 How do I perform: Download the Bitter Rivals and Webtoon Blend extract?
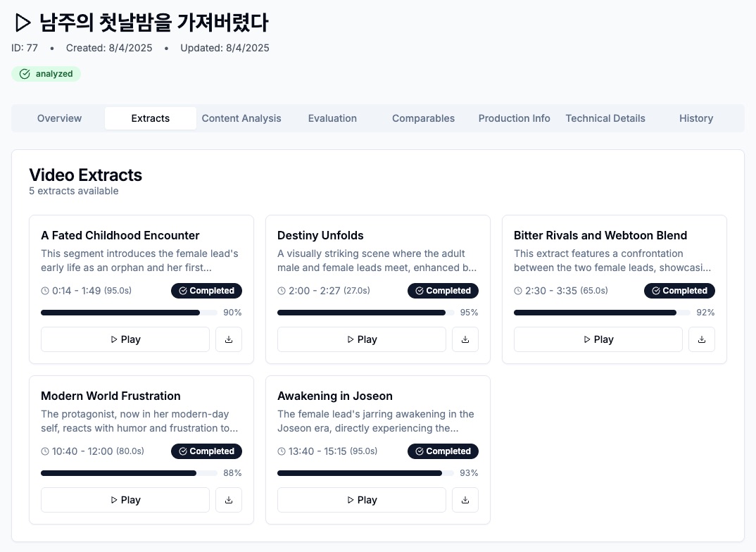[x=702, y=339]
